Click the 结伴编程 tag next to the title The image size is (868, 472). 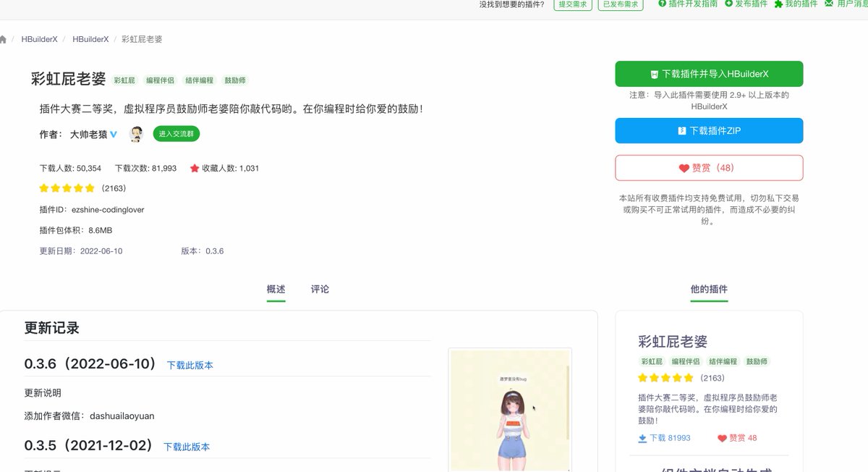click(199, 80)
